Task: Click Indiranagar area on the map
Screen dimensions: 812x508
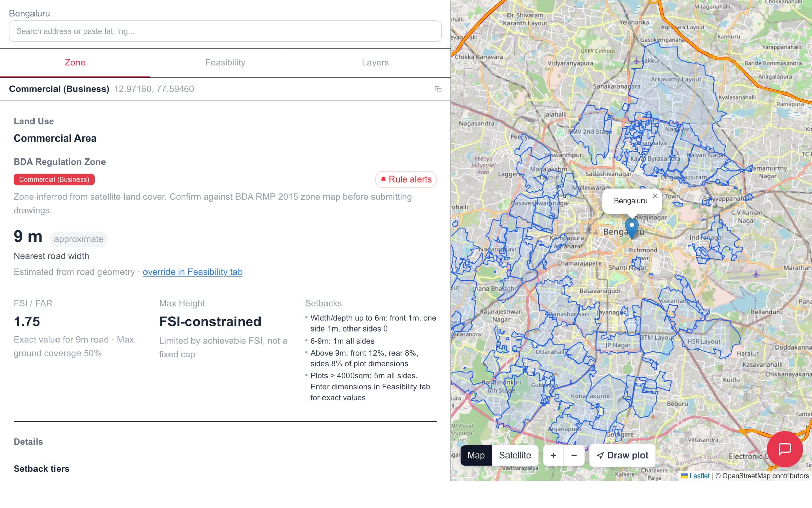Action: 706,237
